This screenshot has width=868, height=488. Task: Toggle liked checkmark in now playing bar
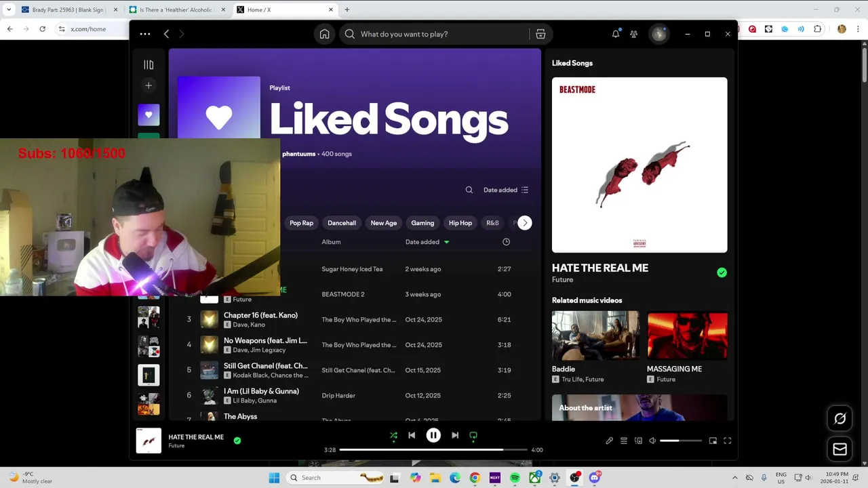(237, 441)
